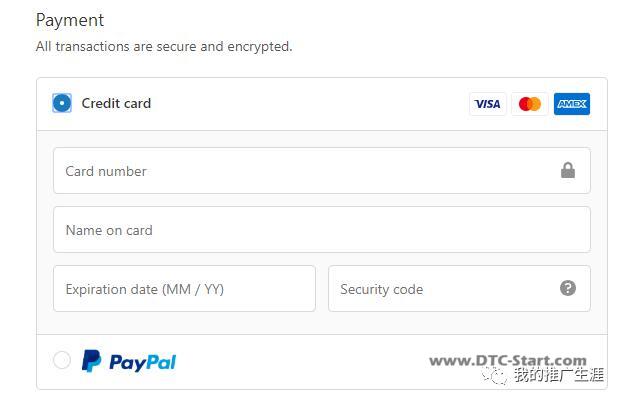The height and width of the screenshot is (402, 623).
Task: Click the empty space in the Credit card header row
Action: pos(310,103)
